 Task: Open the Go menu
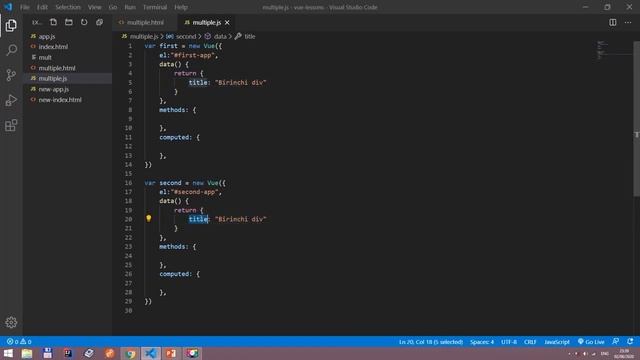[113, 7]
